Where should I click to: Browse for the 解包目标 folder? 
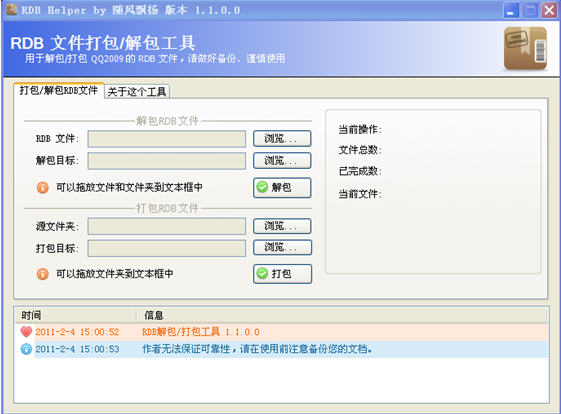point(282,160)
